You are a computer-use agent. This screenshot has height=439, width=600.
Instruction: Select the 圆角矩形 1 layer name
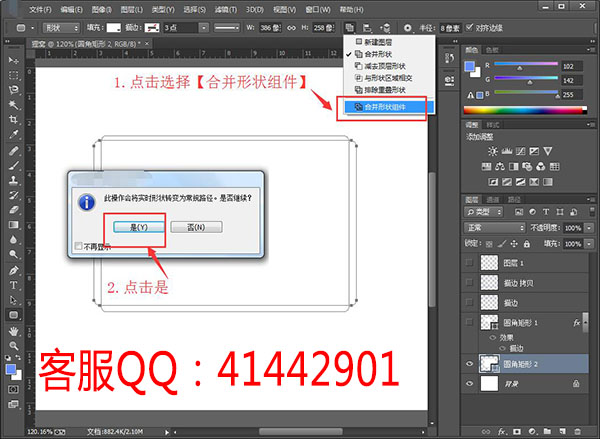coord(520,323)
